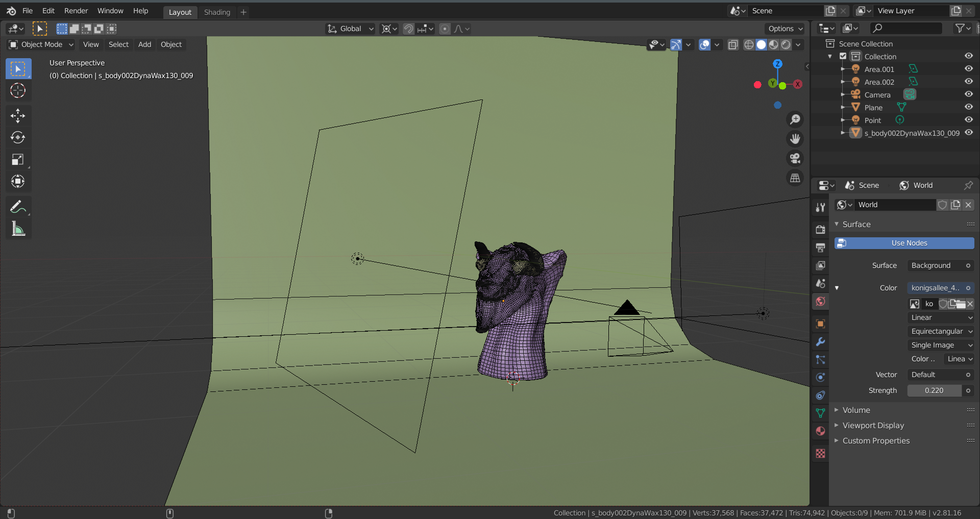The image size is (980, 519).
Task: Toggle camera view with camera gizmo
Action: (x=795, y=158)
